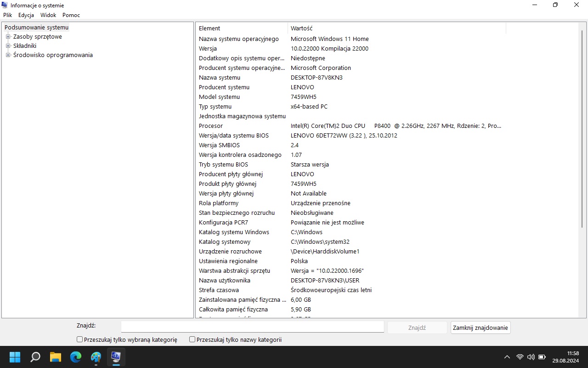588x368 pixels.
Task: Enable Przeszukaj tylko nazwy kategorii checkbox
Action: pos(192,339)
